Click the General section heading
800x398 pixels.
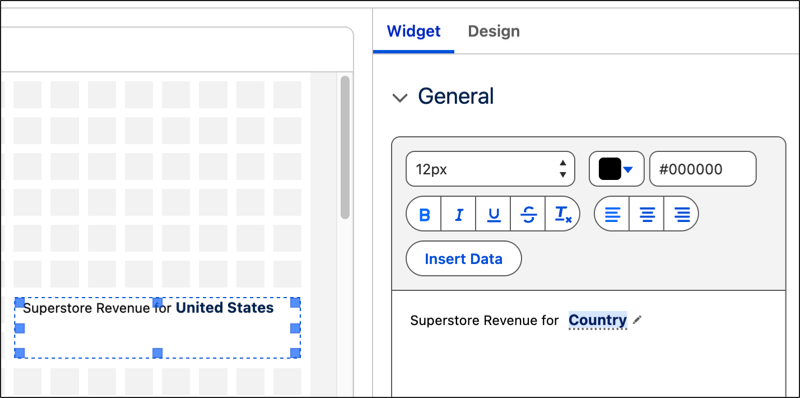pos(456,96)
